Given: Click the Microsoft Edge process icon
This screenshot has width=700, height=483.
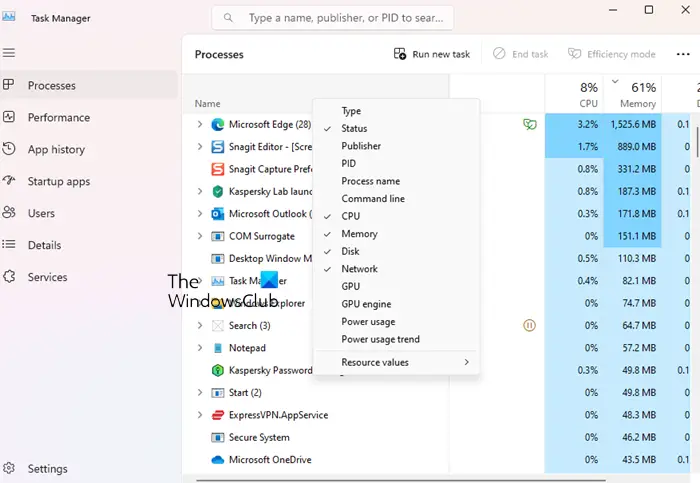Looking at the screenshot, I should 217,125.
